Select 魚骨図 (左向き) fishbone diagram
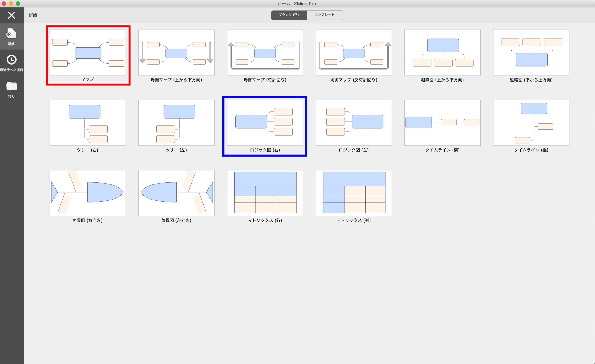The width and height of the screenshot is (595, 364). click(x=176, y=193)
